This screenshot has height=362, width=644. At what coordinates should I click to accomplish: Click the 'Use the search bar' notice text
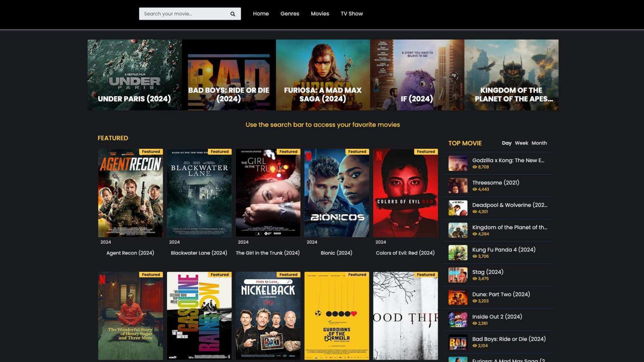[323, 125]
